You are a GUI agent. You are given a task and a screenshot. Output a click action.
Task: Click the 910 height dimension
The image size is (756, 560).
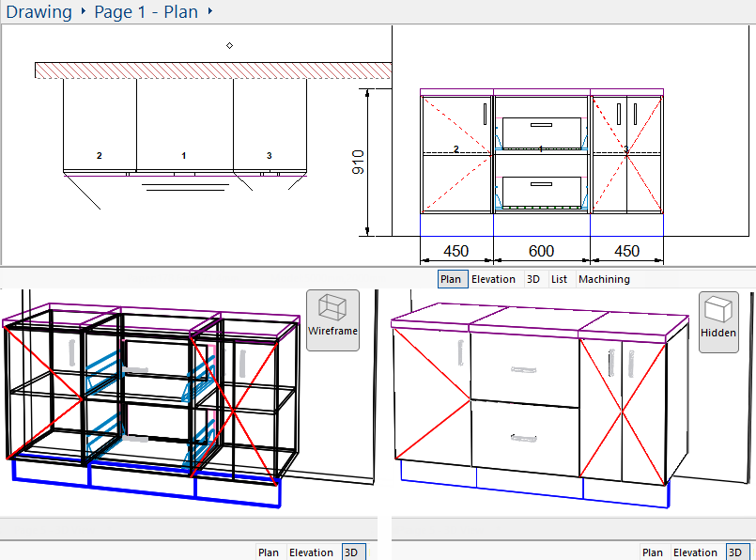pos(358,162)
